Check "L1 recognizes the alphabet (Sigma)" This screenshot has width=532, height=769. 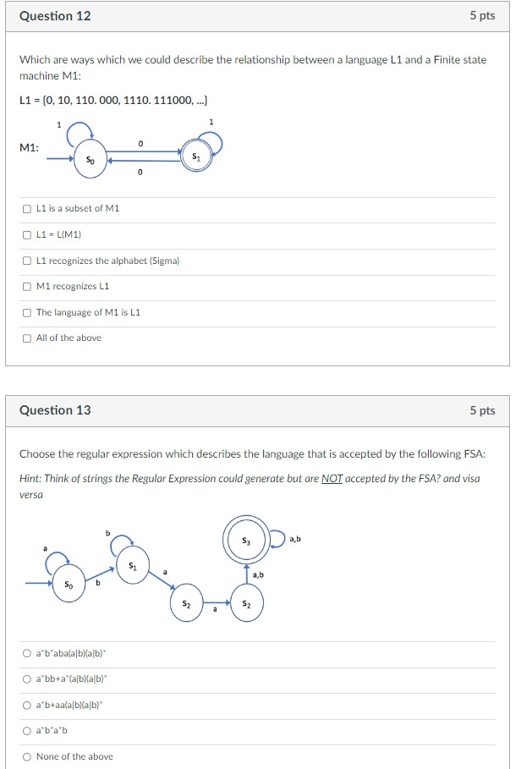(25, 261)
